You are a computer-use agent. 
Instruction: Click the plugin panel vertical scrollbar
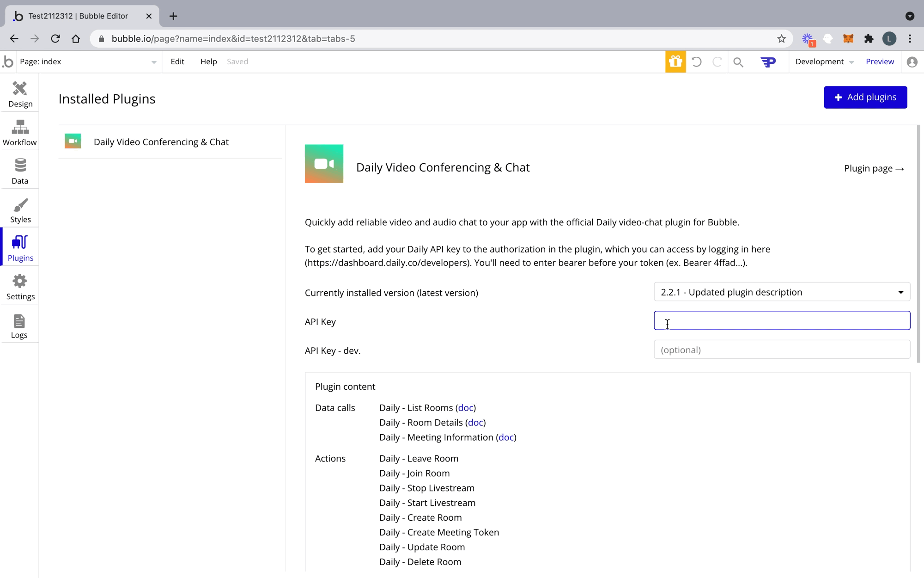918,244
